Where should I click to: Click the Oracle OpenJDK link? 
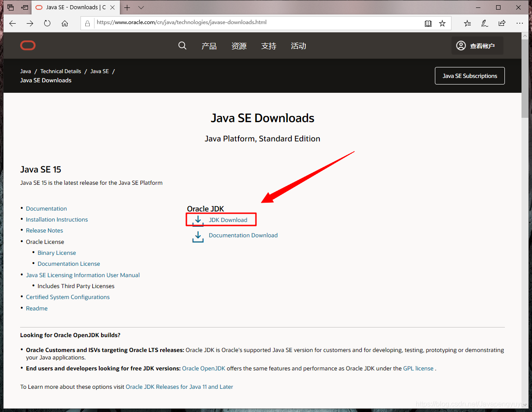tap(203, 368)
